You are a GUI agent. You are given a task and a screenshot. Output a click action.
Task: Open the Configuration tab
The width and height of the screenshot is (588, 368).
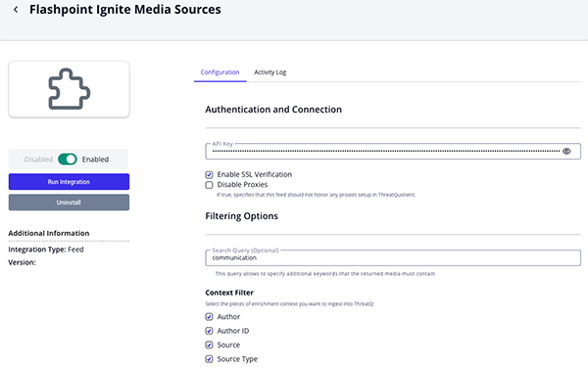(220, 72)
